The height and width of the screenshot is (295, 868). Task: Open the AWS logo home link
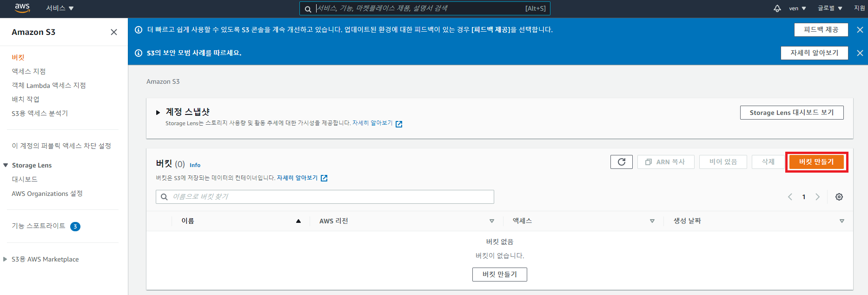22,7
